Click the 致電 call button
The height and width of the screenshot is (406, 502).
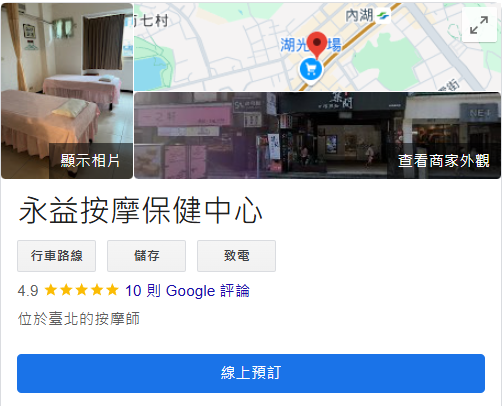(236, 256)
